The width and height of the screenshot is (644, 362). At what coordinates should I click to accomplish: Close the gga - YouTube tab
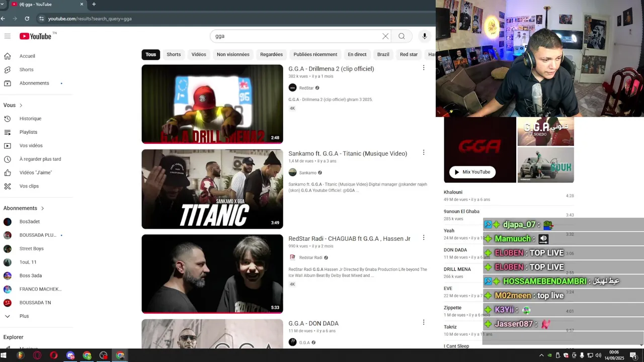point(82,5)
